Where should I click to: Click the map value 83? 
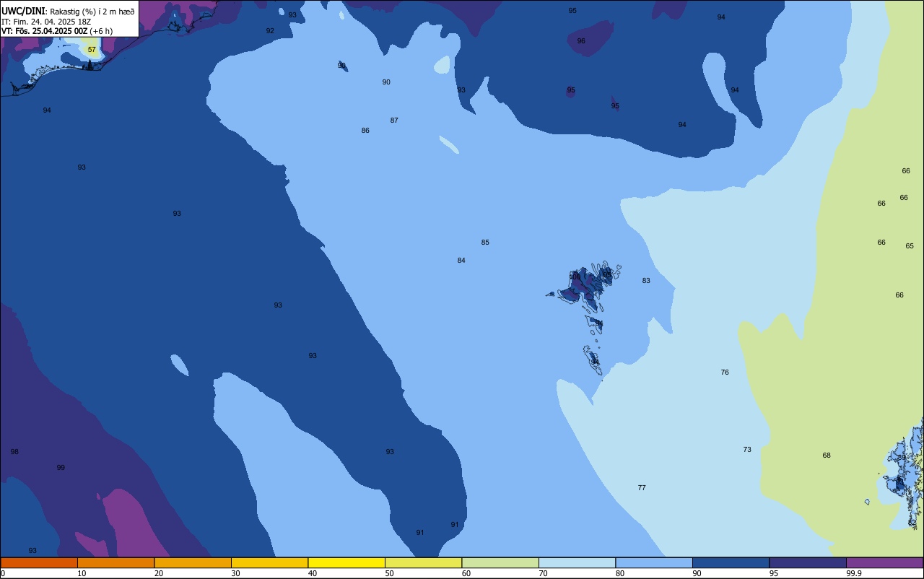646,281
